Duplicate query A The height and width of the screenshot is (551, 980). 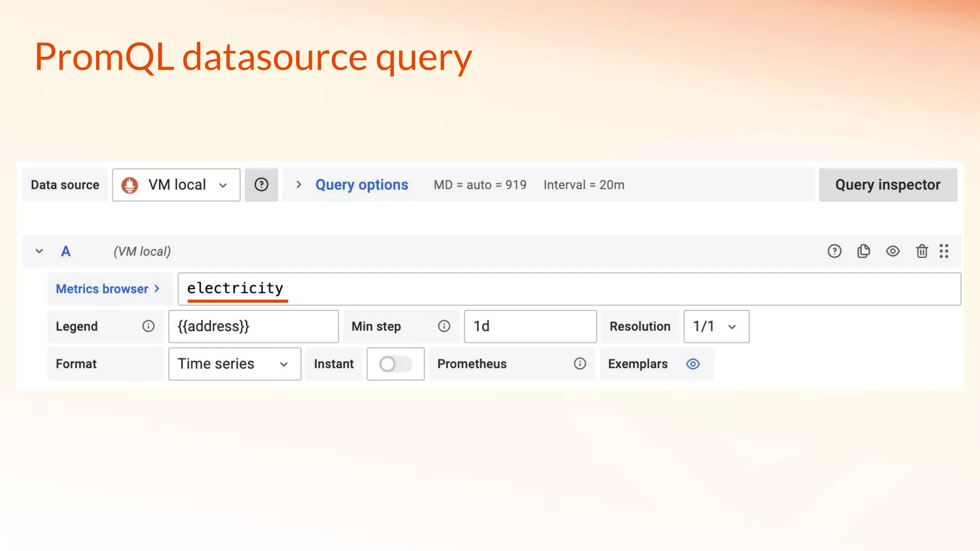click(864, 251)
